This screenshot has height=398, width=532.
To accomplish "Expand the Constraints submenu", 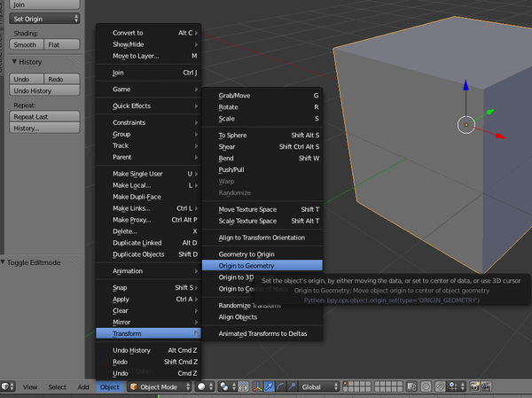I will [149, 122].
